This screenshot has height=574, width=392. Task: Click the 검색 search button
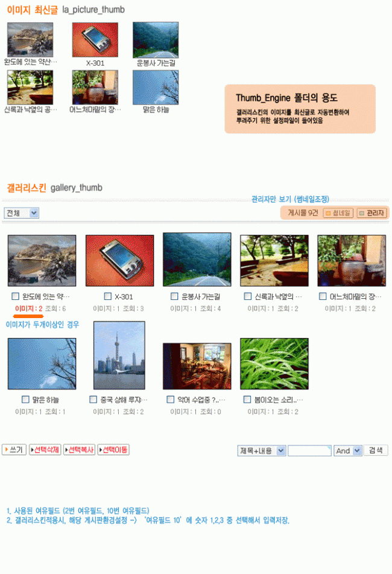[x=376, y=450]
